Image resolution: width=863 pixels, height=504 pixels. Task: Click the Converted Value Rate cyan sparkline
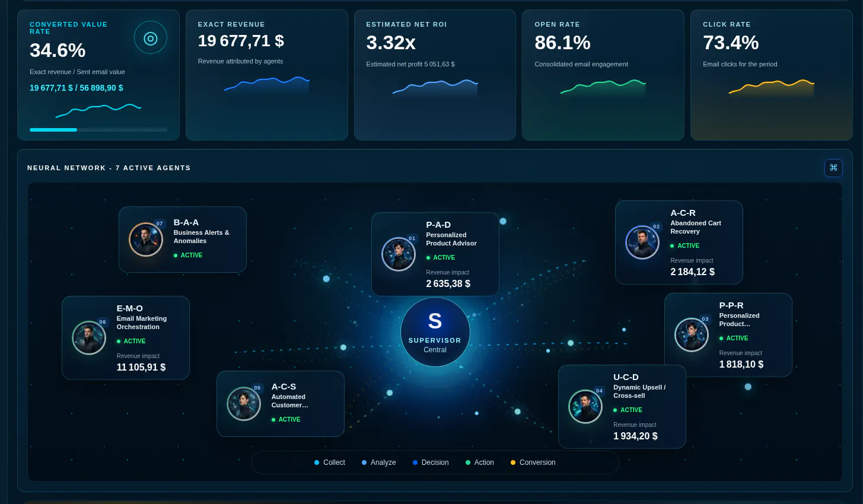tap(98, 110)
